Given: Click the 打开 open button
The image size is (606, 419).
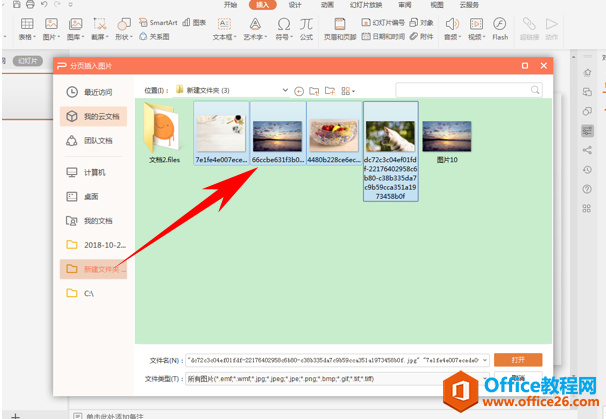Looking at the screenshot, I should [x=518, y=360].
